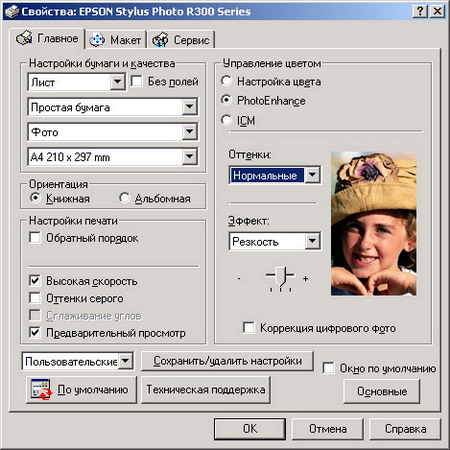
Task: Click the Резкость effect slider handle
Action: pyautogui.click(x=281, y=276)
